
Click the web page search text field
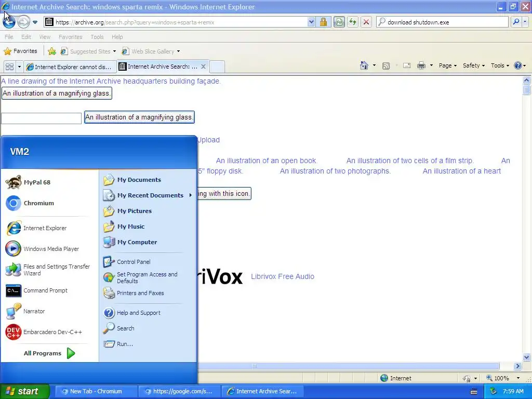point(41,118)
